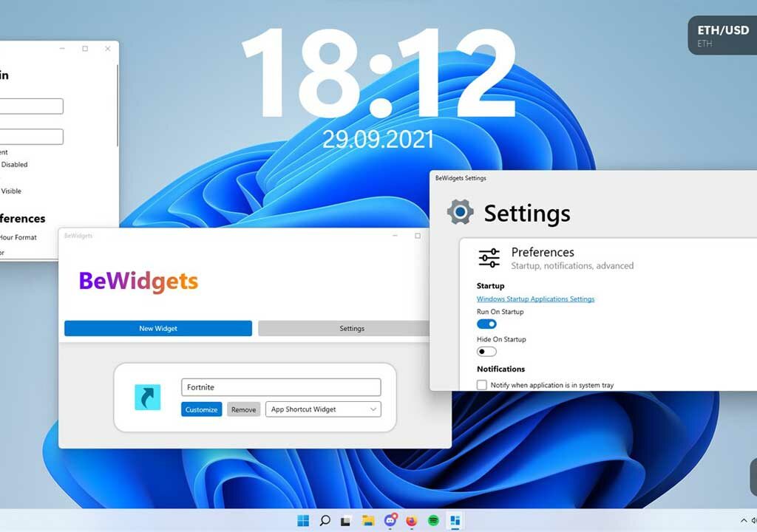Click the Customize button for Fortnite
Screen dimensions: 757x532
click(200, 409)
